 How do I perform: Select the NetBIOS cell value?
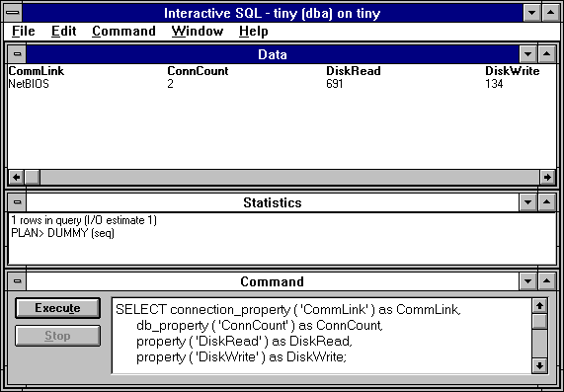(x=29, y=84)
